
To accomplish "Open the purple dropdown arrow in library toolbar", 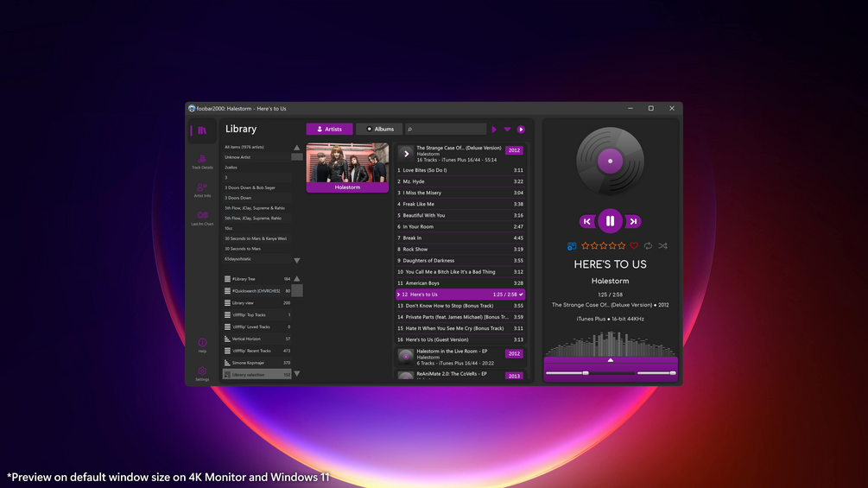I will point(508,130).
